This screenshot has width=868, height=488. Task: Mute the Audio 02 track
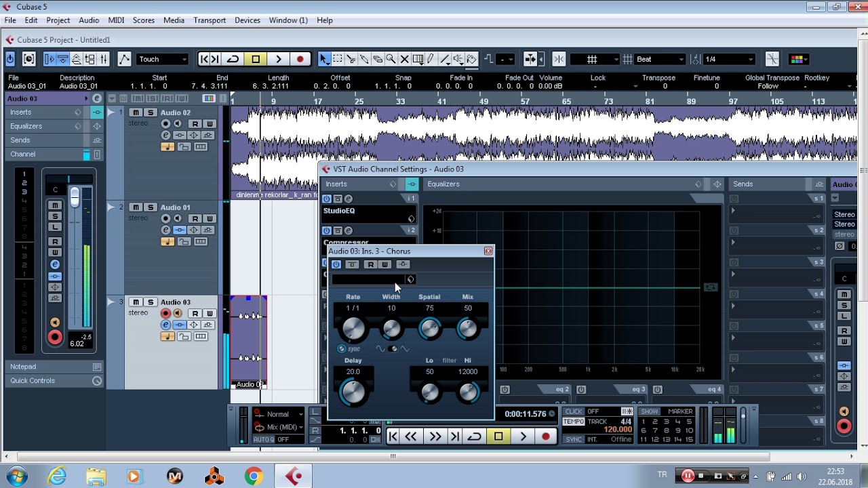click(x=136, y=113)
